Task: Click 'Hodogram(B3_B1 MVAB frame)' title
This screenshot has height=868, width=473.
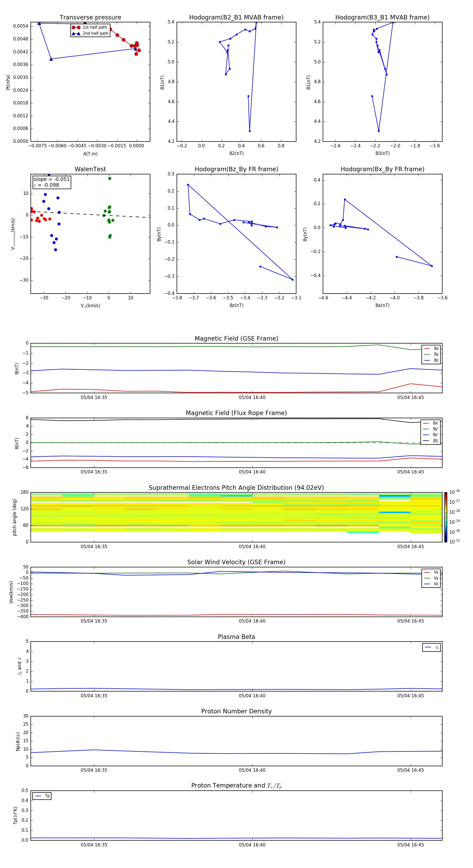Action: click(x=382, y=17)
